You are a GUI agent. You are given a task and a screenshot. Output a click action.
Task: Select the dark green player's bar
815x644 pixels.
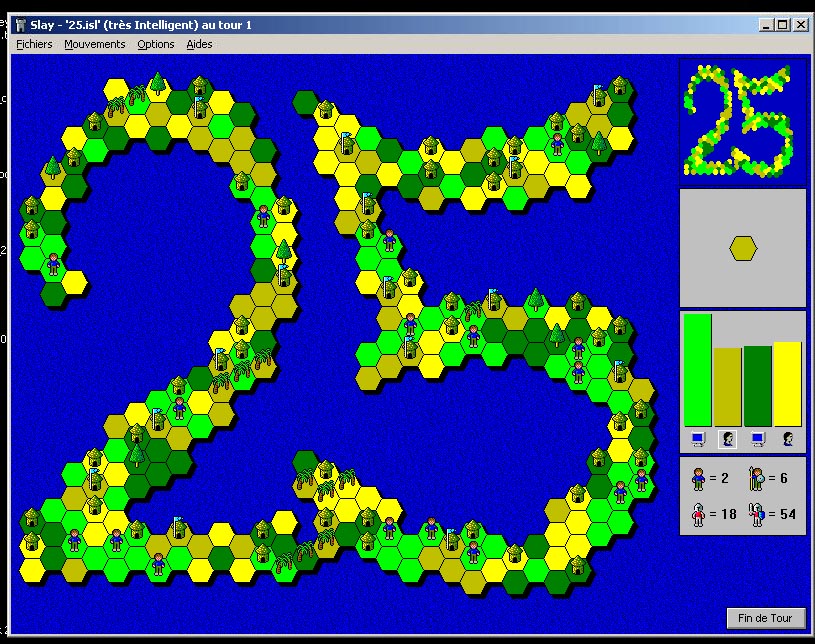(757, 386)
